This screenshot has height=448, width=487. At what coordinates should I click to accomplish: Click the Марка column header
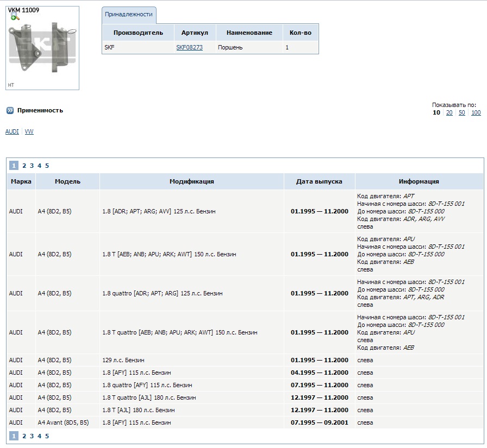pos(21,181)
